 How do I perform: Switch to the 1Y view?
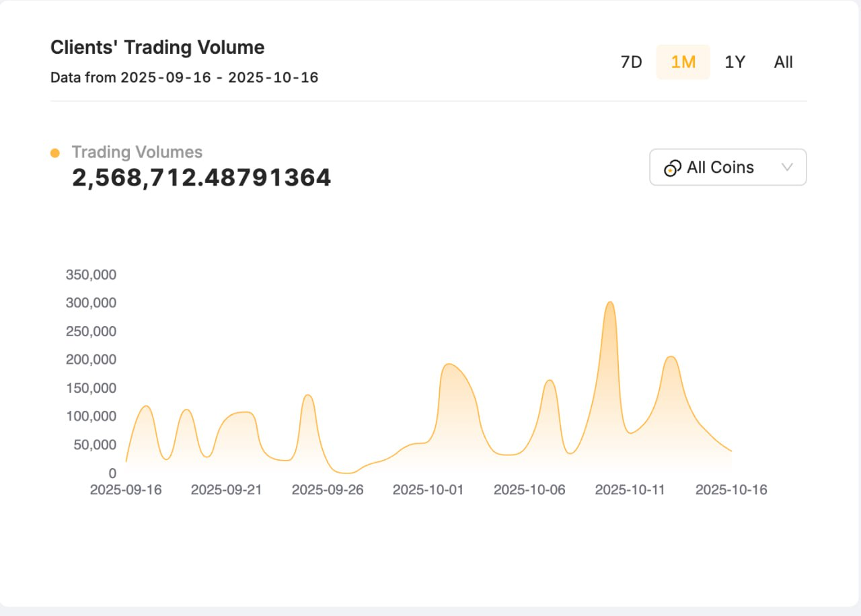coord(735,62)
